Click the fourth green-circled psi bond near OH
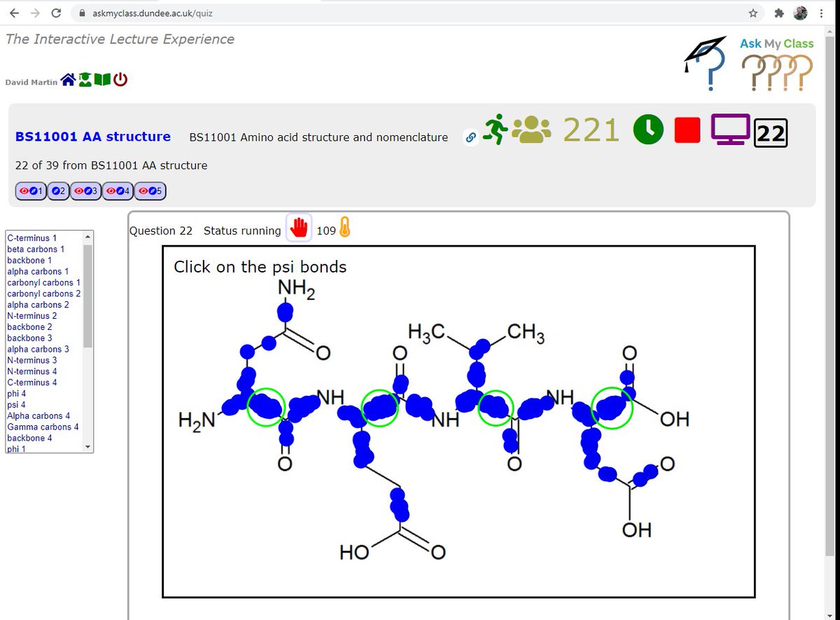Viewport: 840px width, 620px height. (x=612, y=407)
